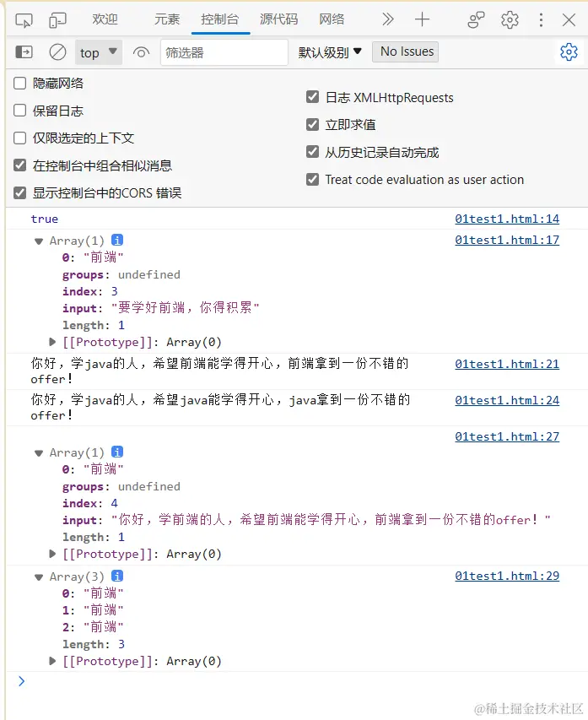
Task: Switch to the 元素 tab
Action: point(167,19)
